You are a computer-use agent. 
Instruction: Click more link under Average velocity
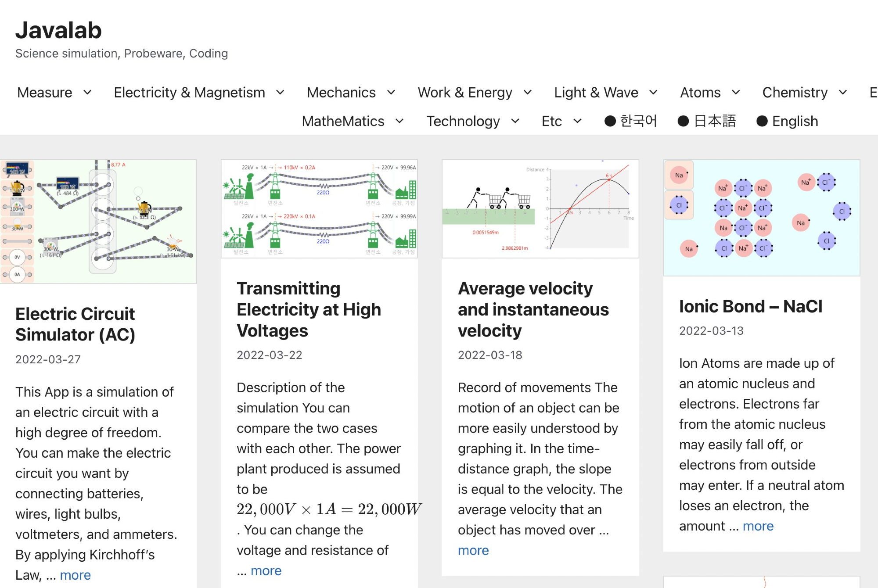473,550
